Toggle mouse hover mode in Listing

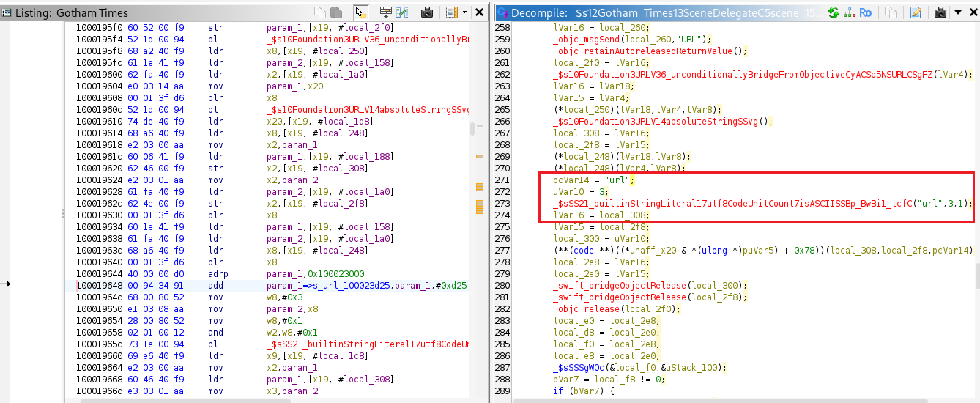pos(360,12)
